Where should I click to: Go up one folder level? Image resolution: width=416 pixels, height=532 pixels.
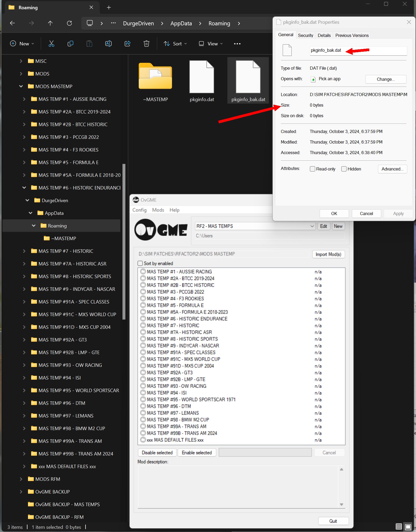point(50,23)
